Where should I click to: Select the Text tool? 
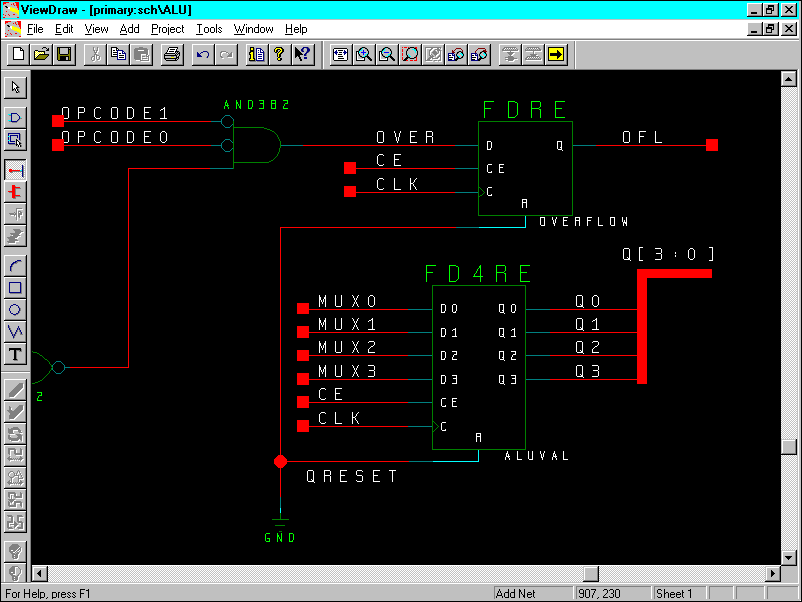15,354
